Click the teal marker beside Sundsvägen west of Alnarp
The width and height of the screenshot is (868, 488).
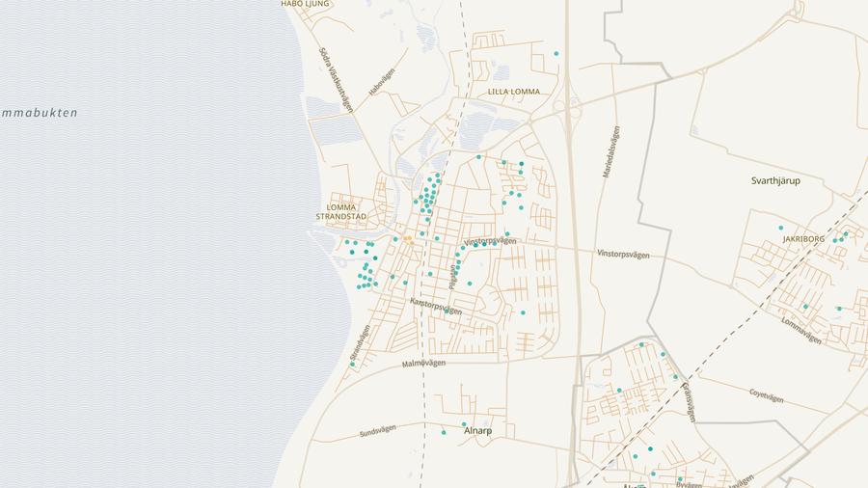(x=444, y=432)
